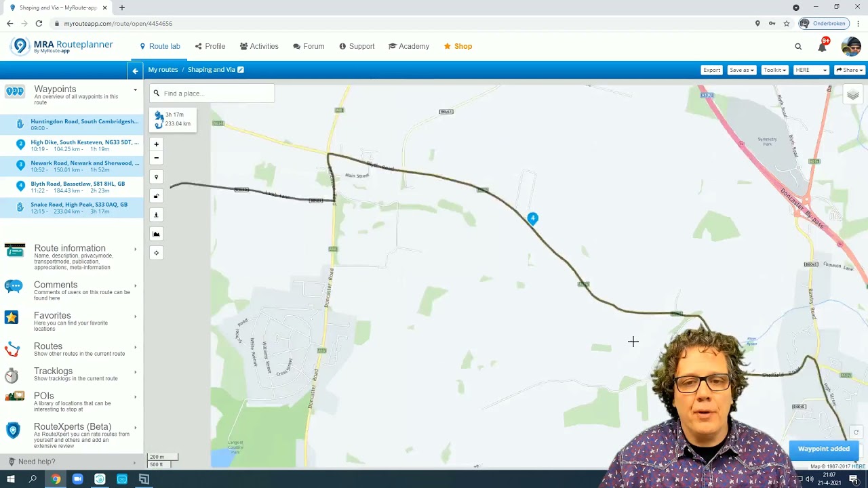868x488 pixels.
Task: Collapse sidebar with the back arrow
Action: click(x=135, y=70)
